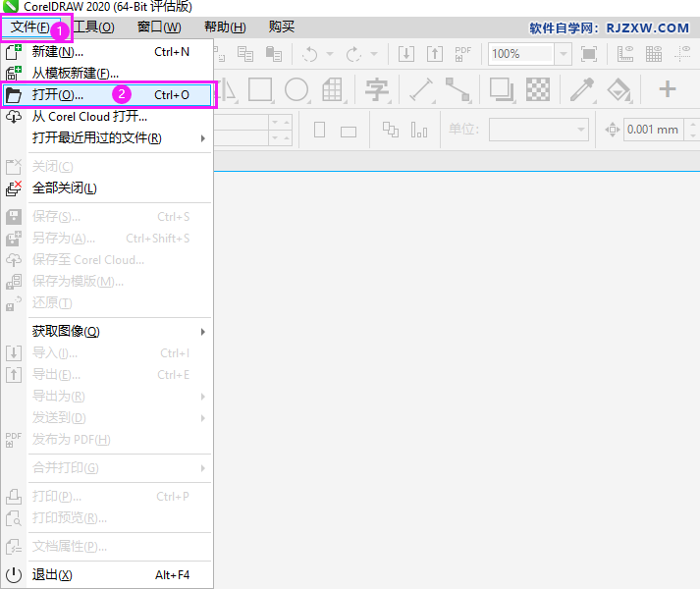Open the undo history dropdown arrow
Viewport: 700px width, 589px height.
coord(330,54)
